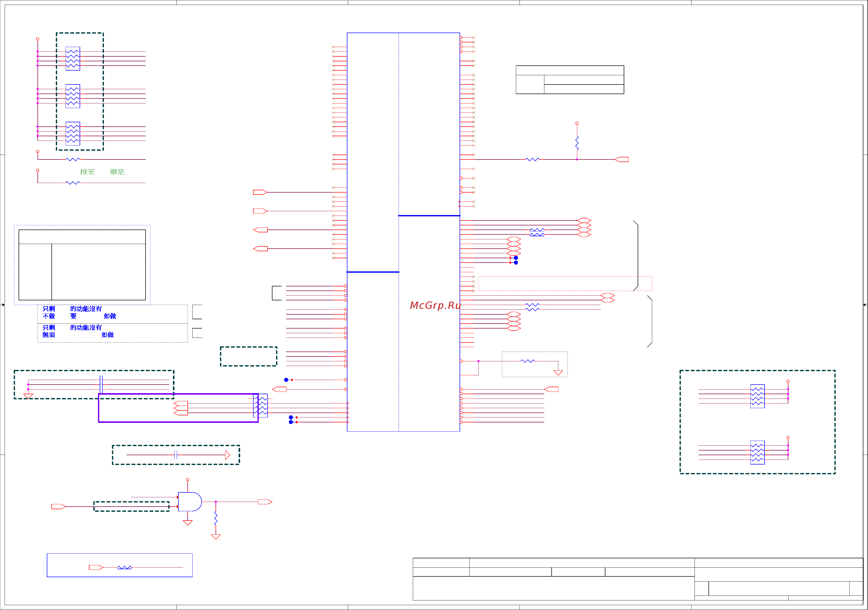Click "只剩" directly above "無須"
This screenshot has width=868, height=610.
[x=49, y=328]
